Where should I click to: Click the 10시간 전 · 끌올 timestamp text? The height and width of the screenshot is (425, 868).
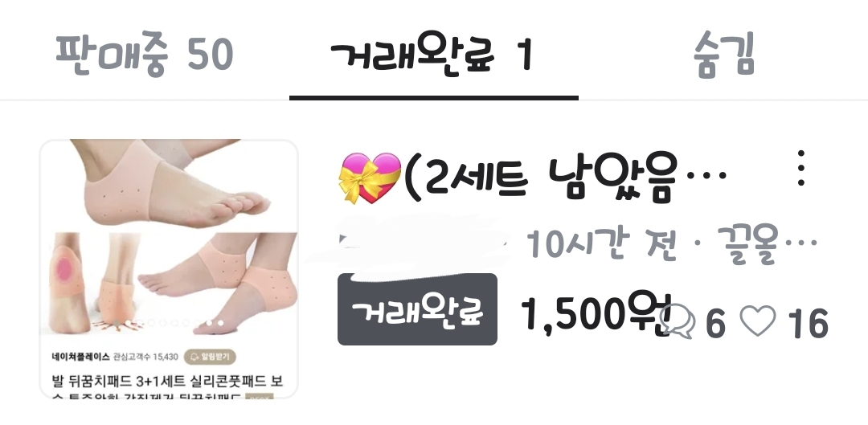click(671, 243)
